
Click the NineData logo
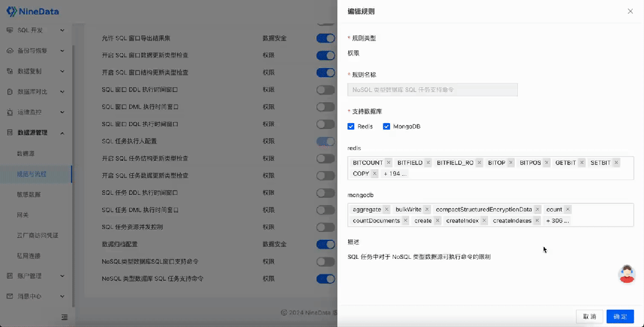(33, 11)
